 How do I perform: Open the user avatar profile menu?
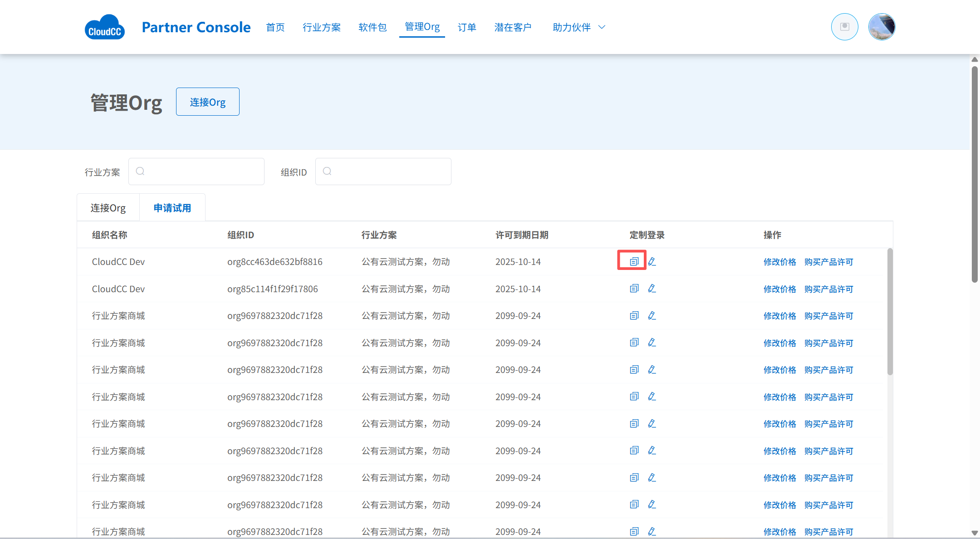[x=881, y=27]
